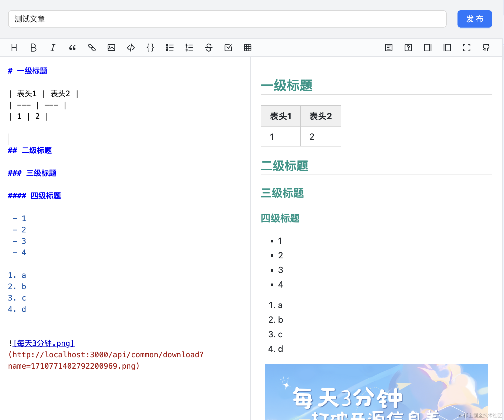Insert an unordered list from the toolbar

click(x=170, y=48)
